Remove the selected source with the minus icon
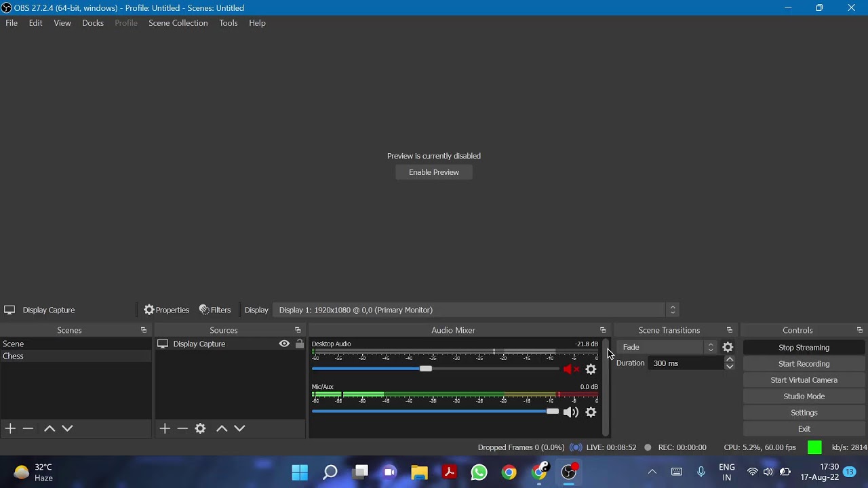868x488 pixels. click(182, 428)
